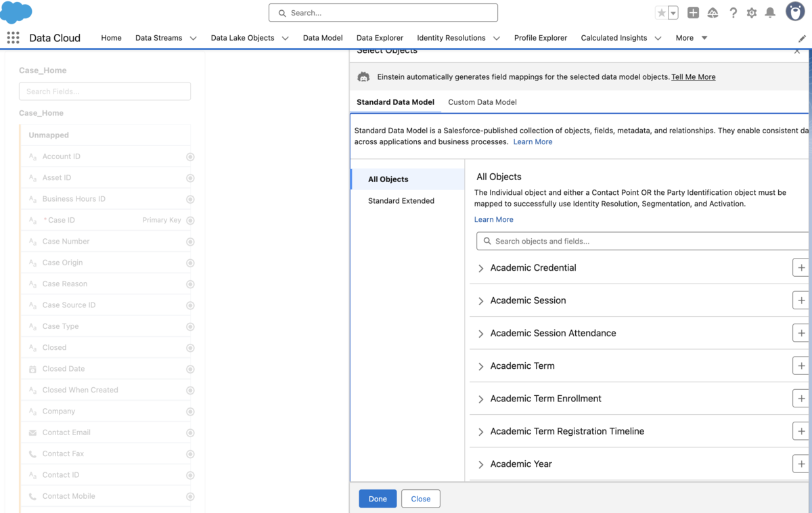This screenshot has height=513, width=812.
Task: Open the favorites list dropdown arrow
Action: point(673,13)
